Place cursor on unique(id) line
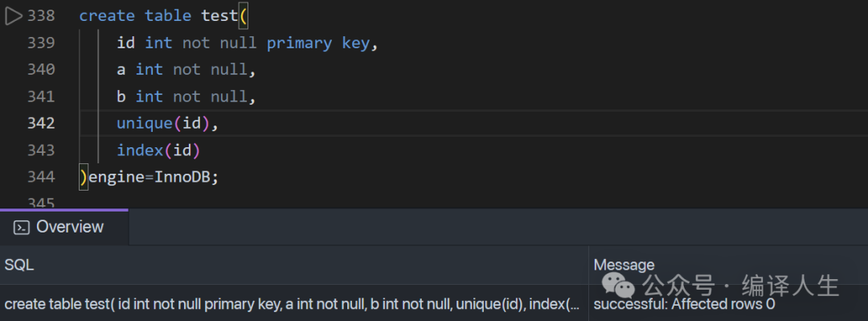 pos(168,123)
